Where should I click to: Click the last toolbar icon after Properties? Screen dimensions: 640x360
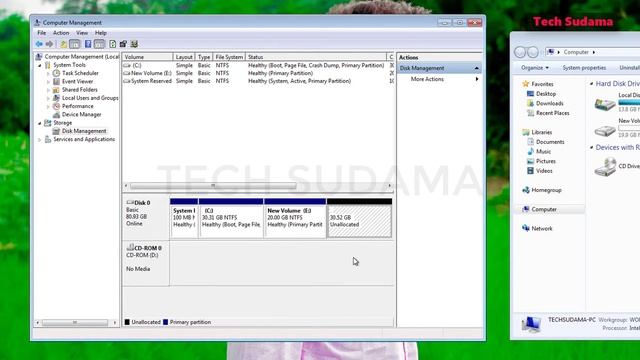[134, 44]
